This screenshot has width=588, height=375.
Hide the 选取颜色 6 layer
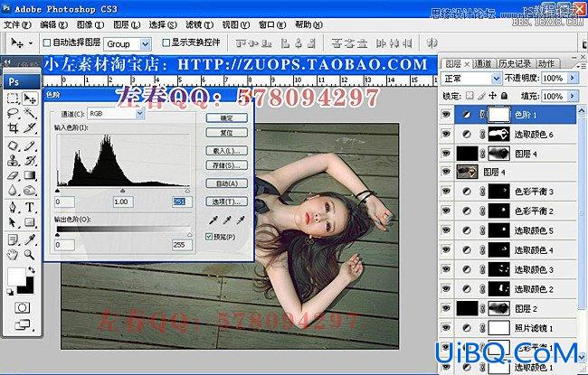(446, 134)
